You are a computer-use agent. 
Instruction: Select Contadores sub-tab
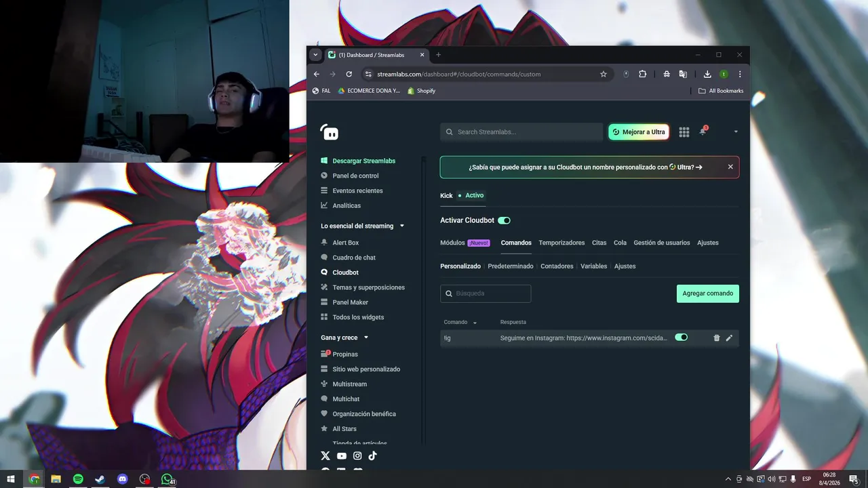pyautogui.click(x=557, y=266)
